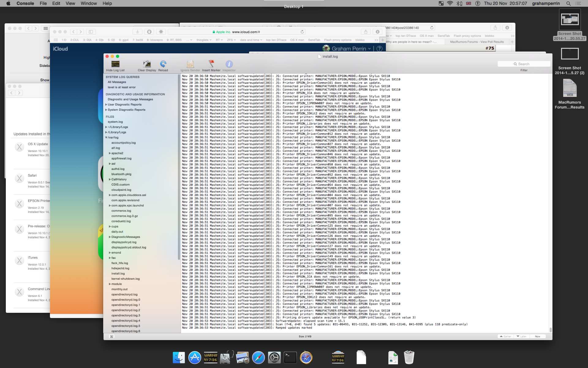Click the Insert Marker toolbar icon

point(211,64)
